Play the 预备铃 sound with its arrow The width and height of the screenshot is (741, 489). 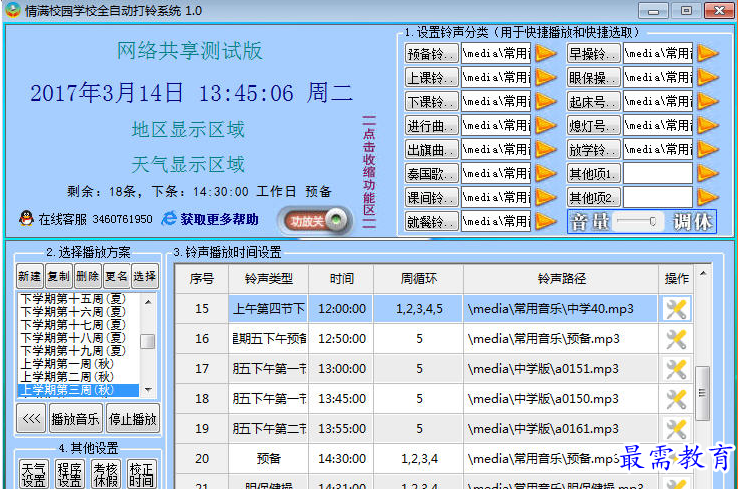[x=545, y=53]
